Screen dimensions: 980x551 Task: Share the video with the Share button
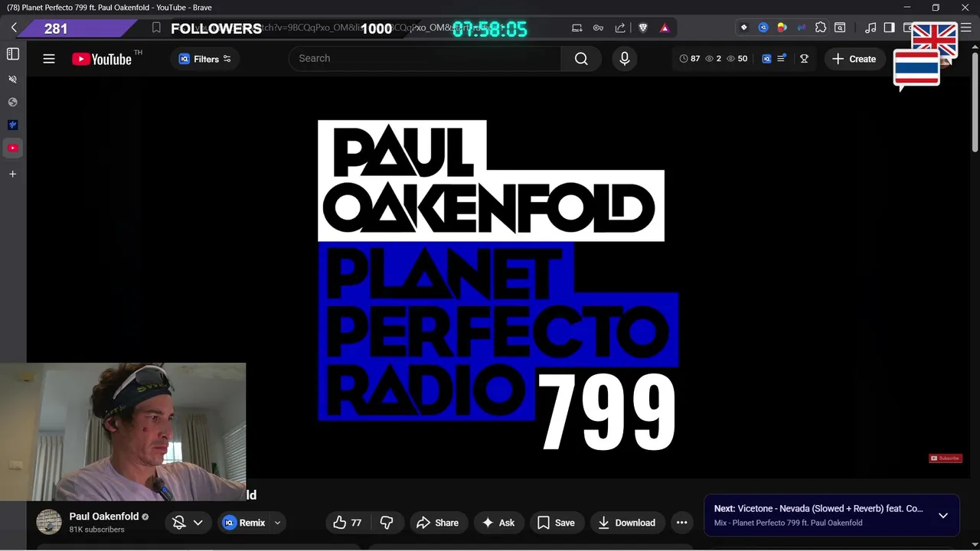click(x=437, y=523)
